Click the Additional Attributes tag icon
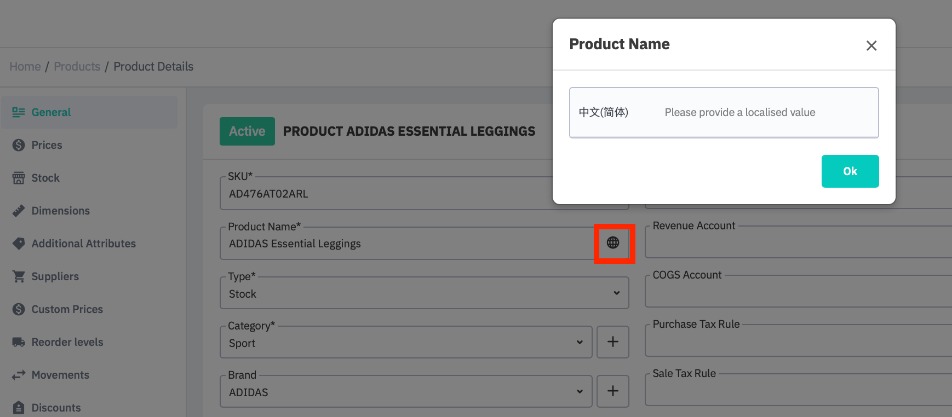The width and height of the screenshot is (952, 417). [18, 244]
